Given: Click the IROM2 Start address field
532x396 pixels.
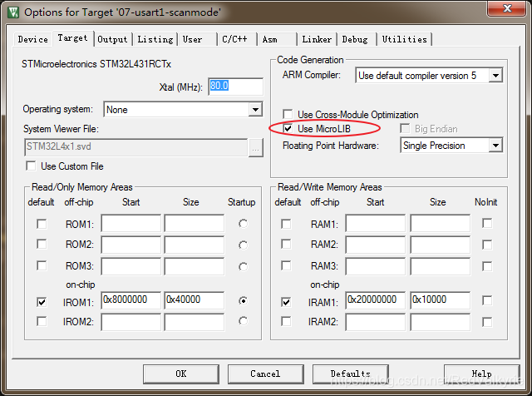Looking at the screenshot, I should [131, 322].
